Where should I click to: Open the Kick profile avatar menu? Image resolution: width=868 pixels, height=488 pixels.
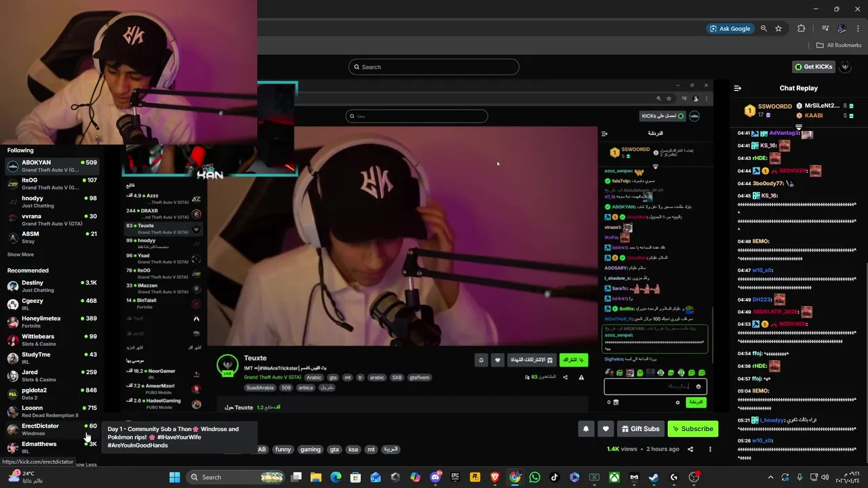click(845, 66)
